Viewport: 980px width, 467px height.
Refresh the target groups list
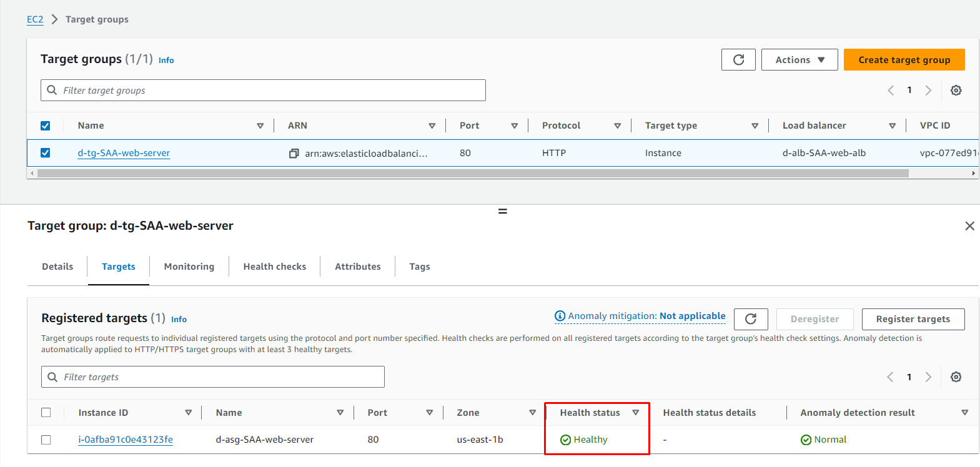click(738, 60)
